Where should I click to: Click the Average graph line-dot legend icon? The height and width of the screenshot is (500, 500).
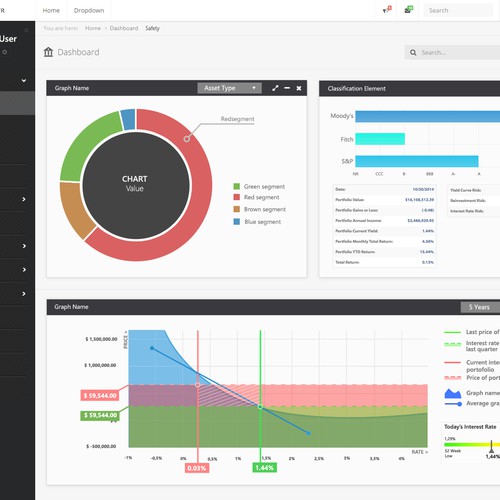click(x=453, y=404)
